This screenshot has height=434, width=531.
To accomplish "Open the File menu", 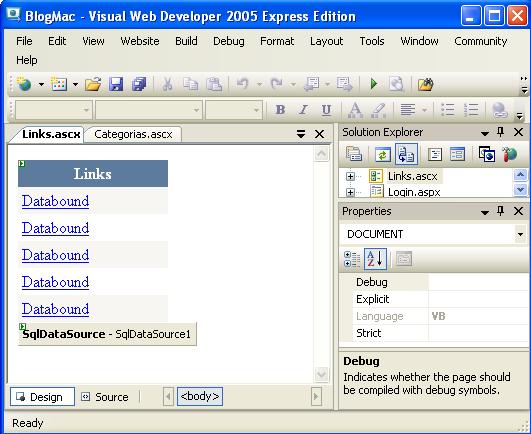I will (24, 41).
